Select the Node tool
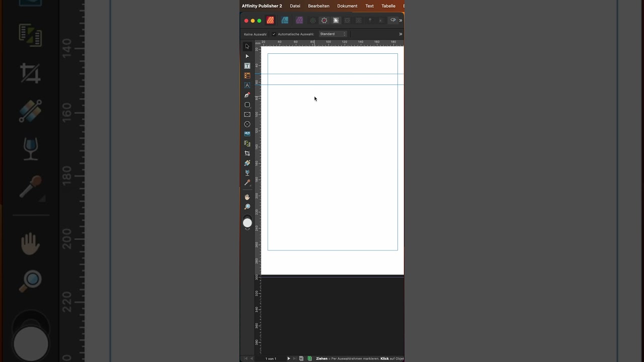Image resolution: width=644 pixels, height=362 pixels. 247,56
